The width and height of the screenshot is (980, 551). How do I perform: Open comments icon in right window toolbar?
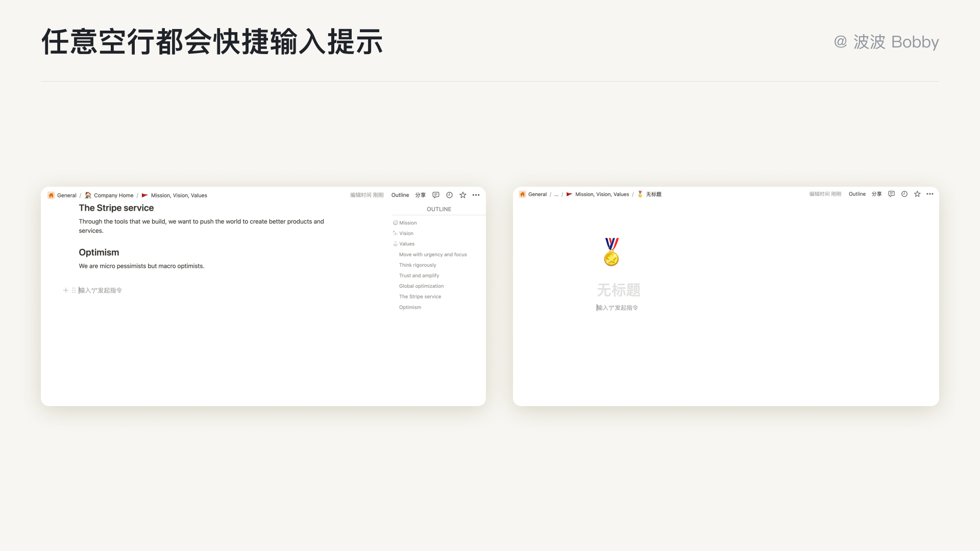click(x=891, y=194)
